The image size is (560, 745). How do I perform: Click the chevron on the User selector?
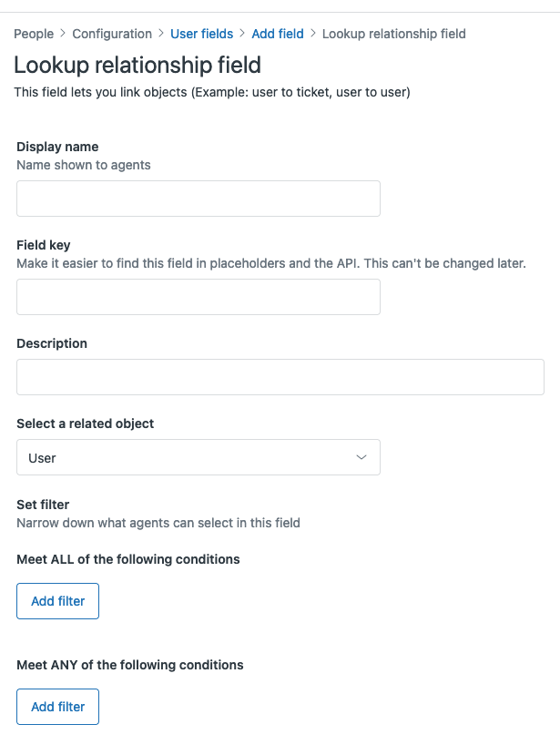pyautogui.click(x=361, y=457)
